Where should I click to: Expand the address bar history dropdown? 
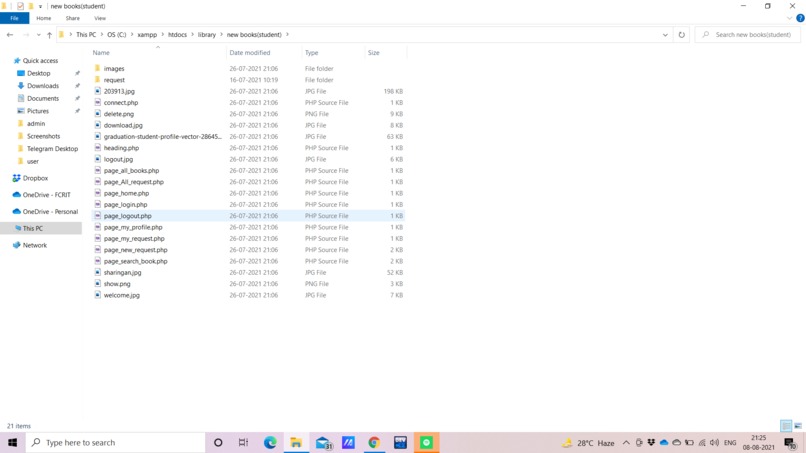coord(665,34)
